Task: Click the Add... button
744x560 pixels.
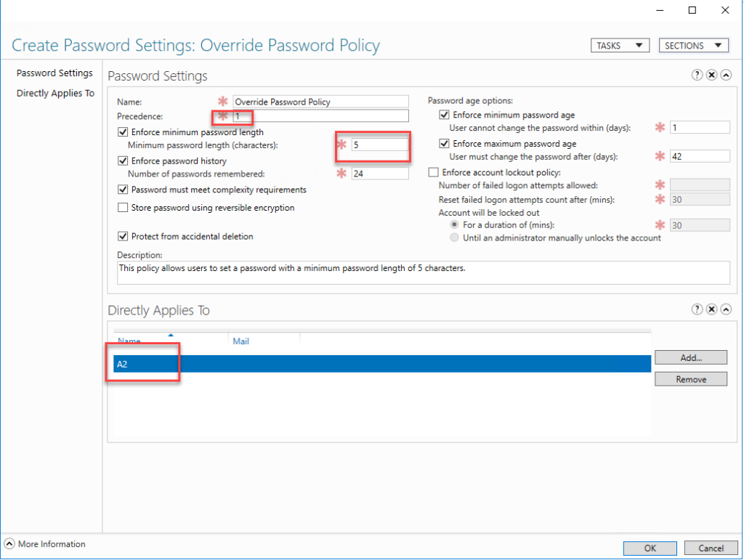Action: coord(690,357)
